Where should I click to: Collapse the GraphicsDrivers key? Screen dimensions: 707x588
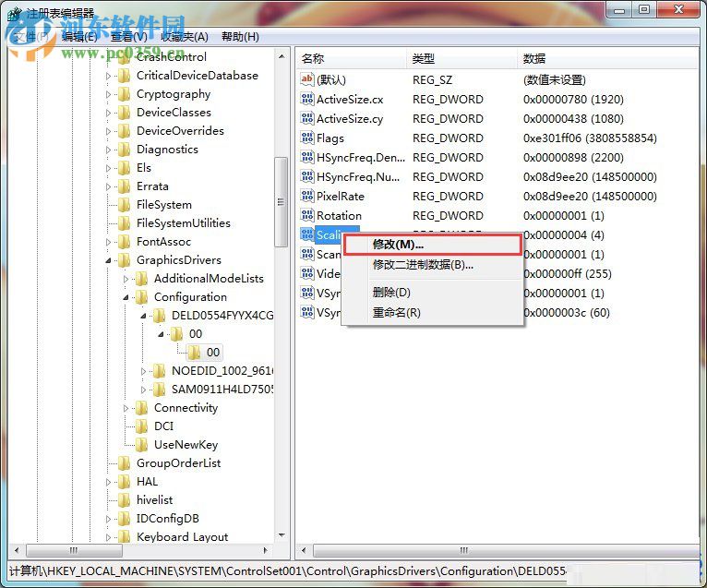108,260
